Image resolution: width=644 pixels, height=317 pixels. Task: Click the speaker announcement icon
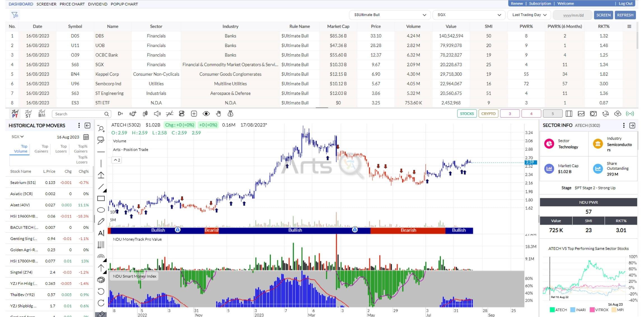pos(157,114)
